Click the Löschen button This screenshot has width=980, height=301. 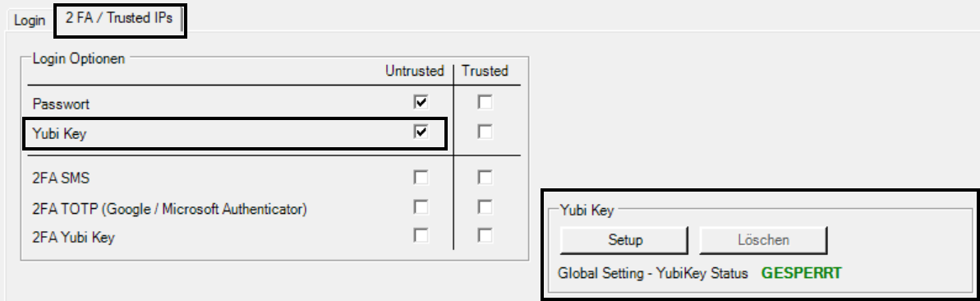coord(763,240)
